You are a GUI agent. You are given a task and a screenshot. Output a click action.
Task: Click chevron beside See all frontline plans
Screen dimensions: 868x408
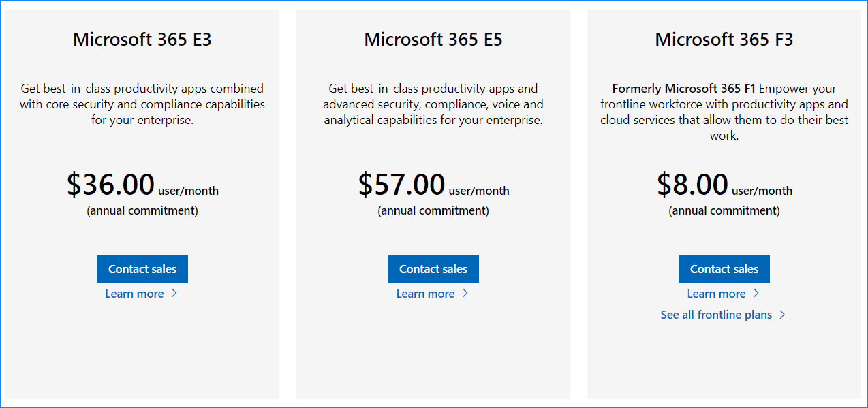(x=784, y=315)
